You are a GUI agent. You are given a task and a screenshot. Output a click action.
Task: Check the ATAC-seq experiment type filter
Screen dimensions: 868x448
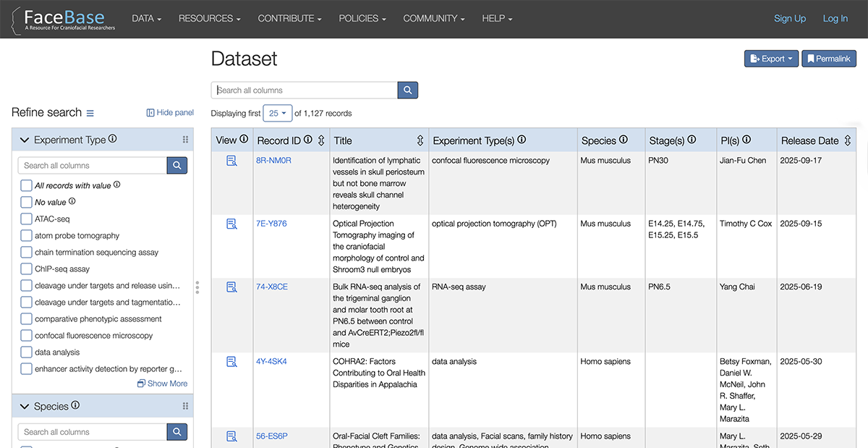(25, 219)
